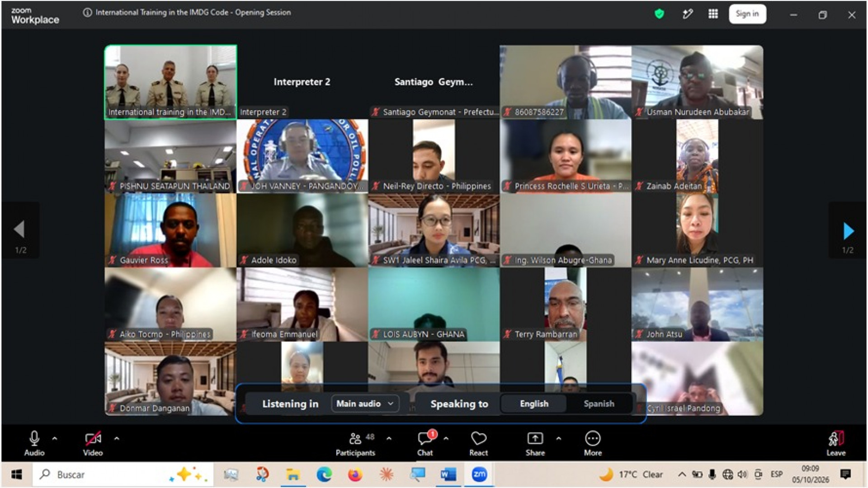Click the AI Companion sparkle pen icon
Screen dimensions: 868x488
pos(687,14)
